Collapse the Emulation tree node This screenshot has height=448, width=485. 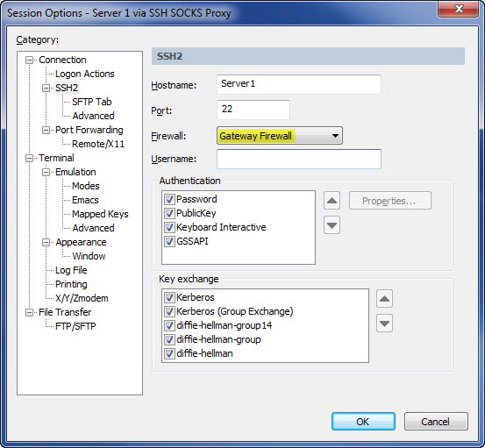46,172
